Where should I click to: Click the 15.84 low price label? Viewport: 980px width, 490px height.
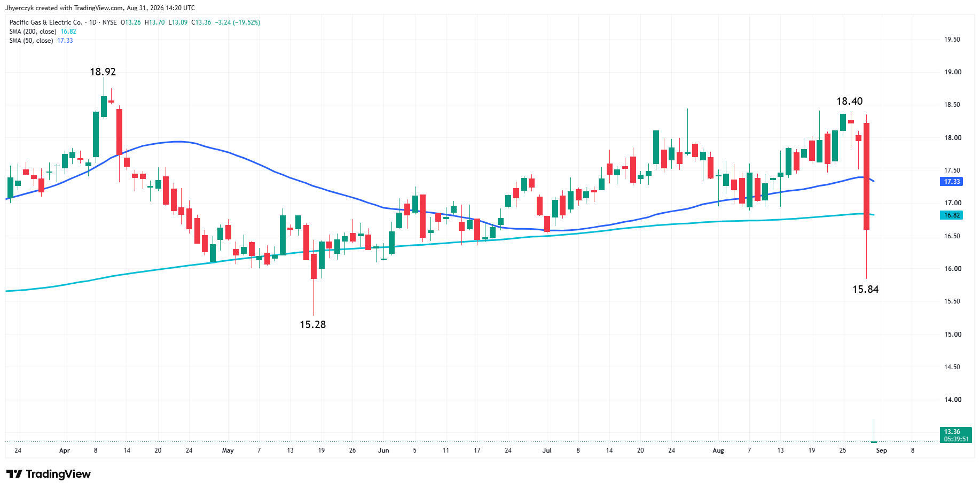pos(865,289)
